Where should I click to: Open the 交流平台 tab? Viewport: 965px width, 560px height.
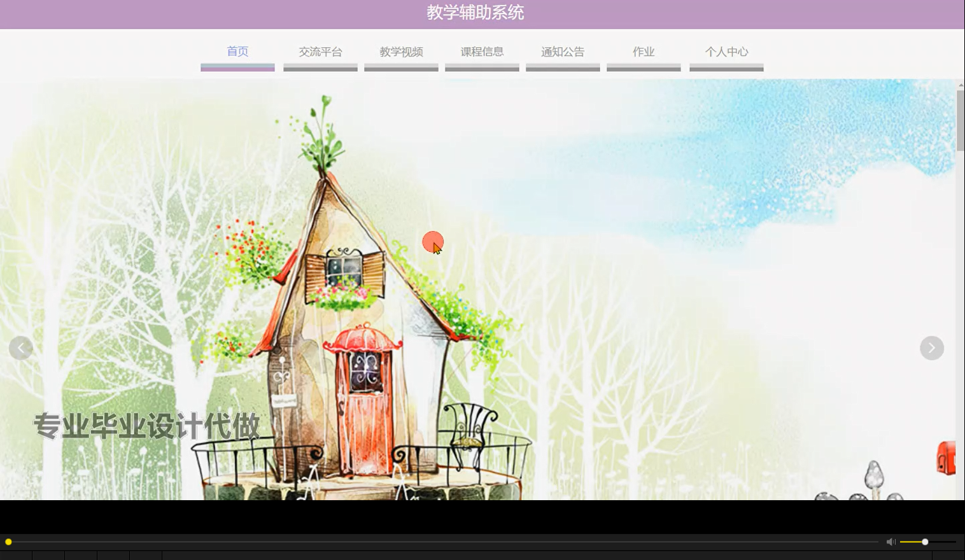[x=320, y=52]
